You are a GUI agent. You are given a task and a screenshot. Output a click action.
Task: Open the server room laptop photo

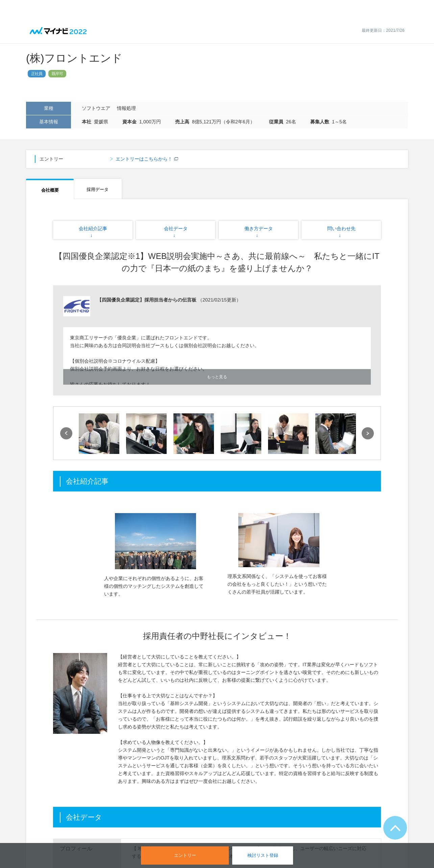click(336, 433)
